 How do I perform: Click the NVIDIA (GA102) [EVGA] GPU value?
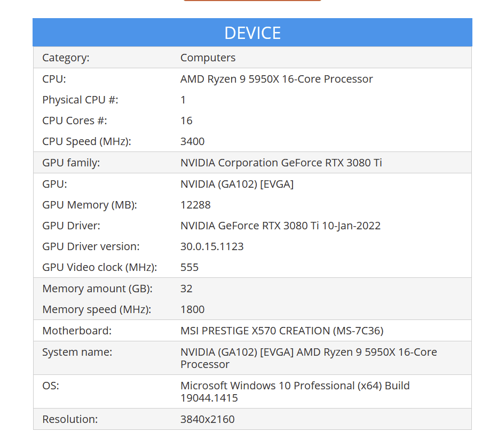pyautogui.click(x=237, y=184)
